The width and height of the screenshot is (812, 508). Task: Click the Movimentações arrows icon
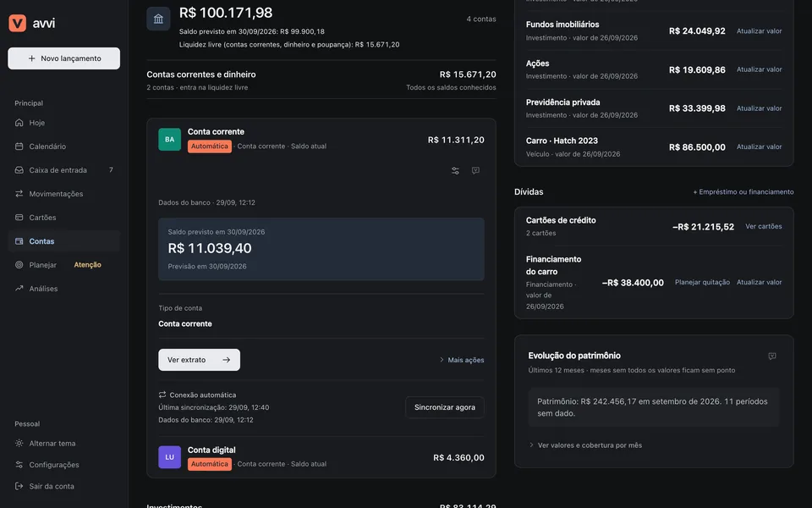[19, 193]
